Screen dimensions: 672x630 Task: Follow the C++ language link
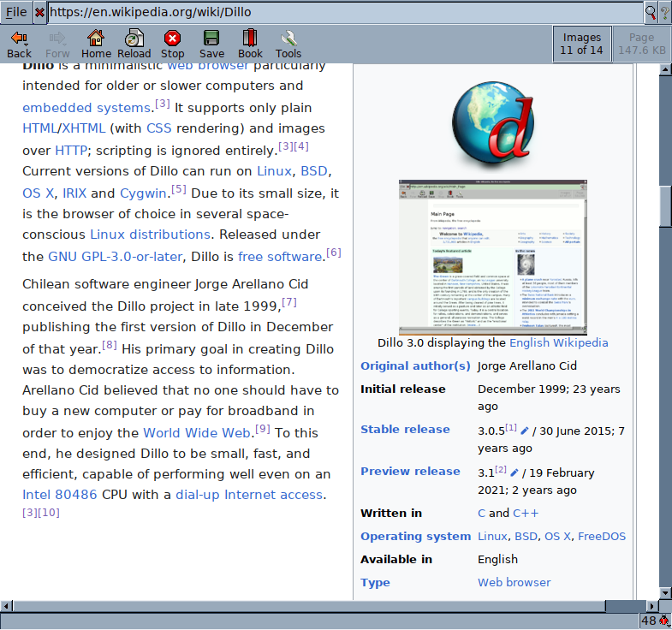point(526,514)
